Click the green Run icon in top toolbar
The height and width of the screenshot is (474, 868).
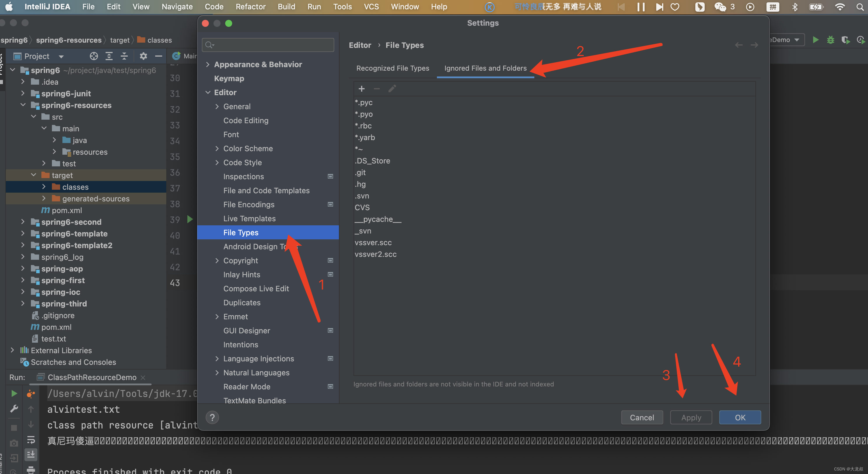click(815, 40)
